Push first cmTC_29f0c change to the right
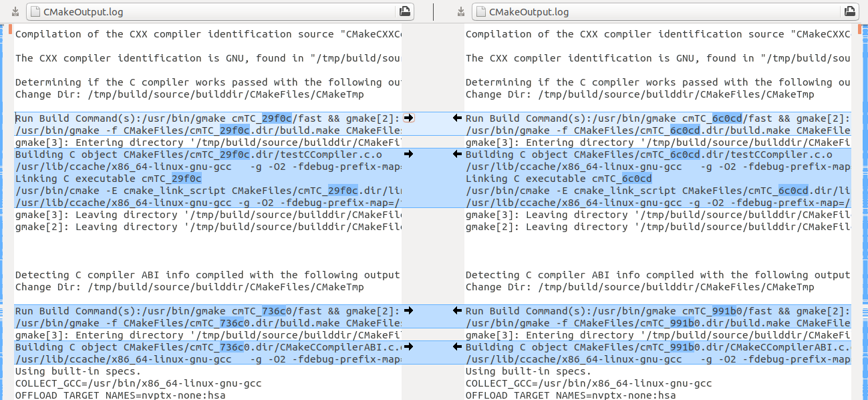This screenshot has height=400, width=868. point(409,118)
